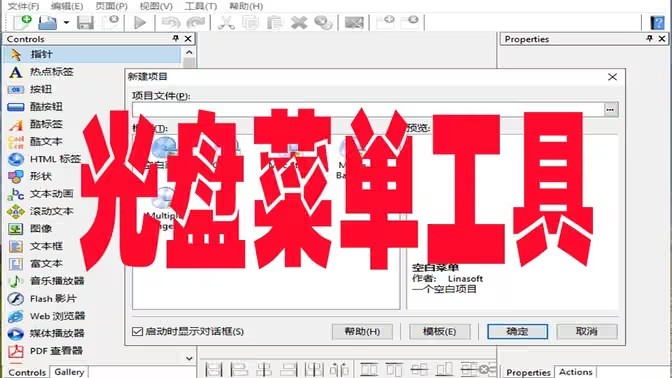Open the 编辑(E) menu
The image size is (672, 378).
point(67,6)
